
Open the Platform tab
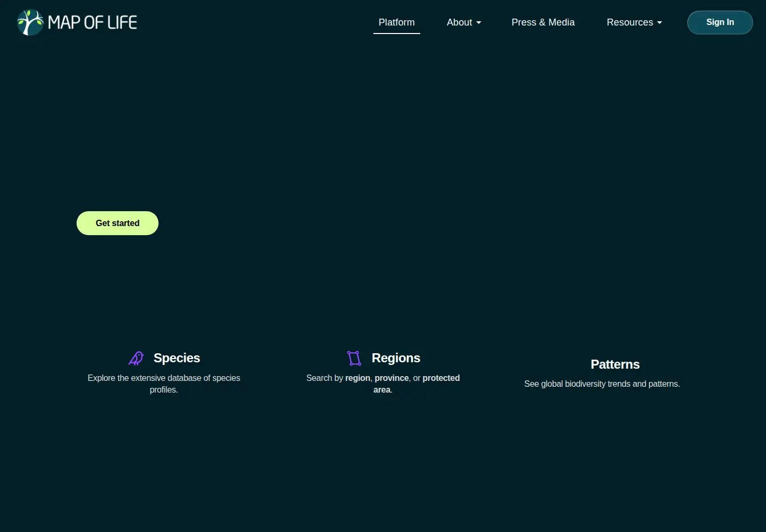[x=397, y=22]
